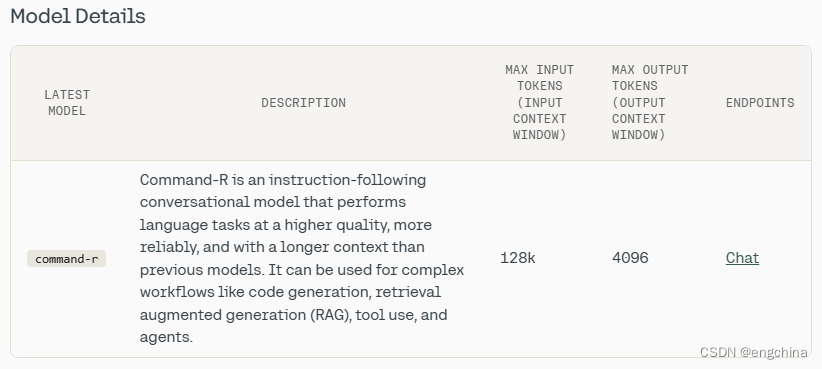Select the Model Details heading
The image size is (822, 369).
[x=78, y=16]
